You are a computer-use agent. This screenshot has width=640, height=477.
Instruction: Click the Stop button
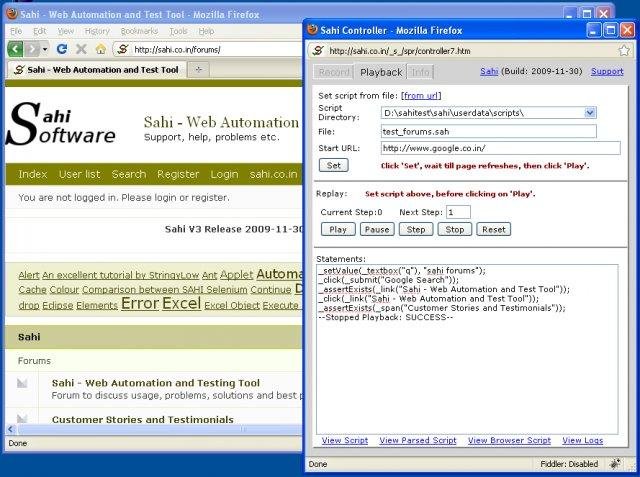coord(455,229)
